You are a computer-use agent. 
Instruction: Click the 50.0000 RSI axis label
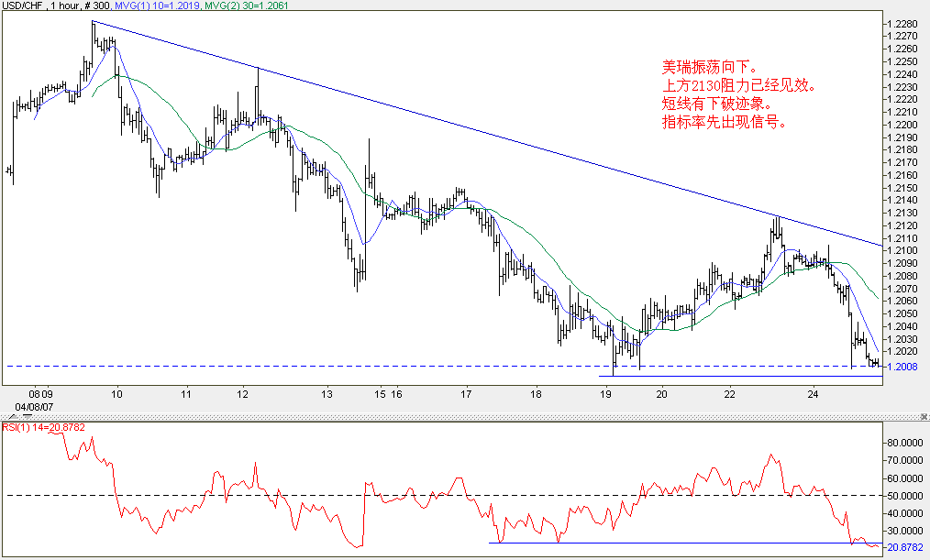pyautogui.click(x=905, y=496)
